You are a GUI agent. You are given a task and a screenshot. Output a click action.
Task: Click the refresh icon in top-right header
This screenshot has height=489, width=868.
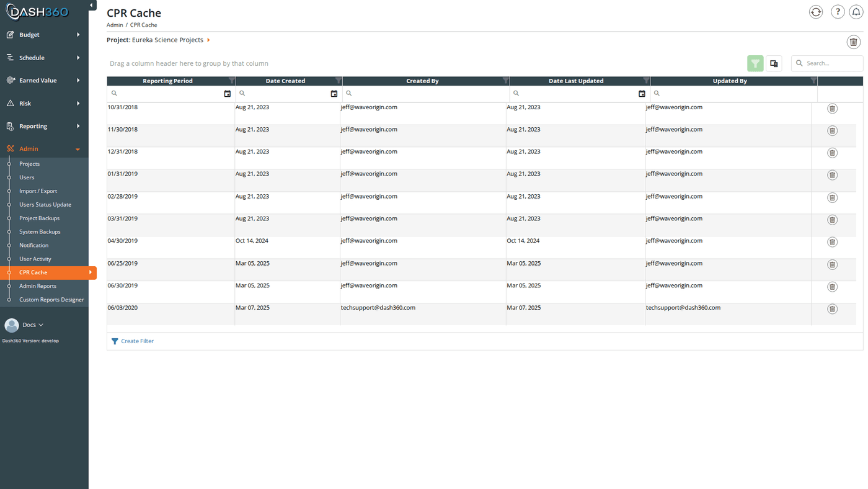coord(816,12)
